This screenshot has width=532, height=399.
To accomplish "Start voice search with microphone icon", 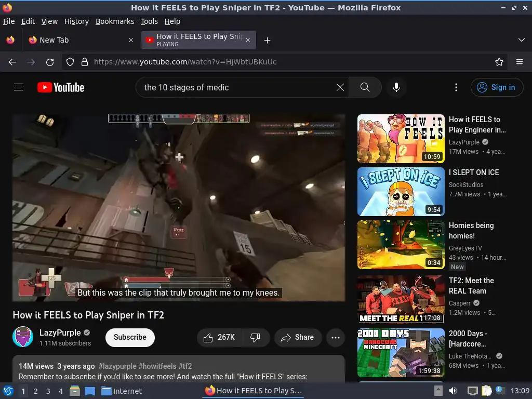I will pos(396,87).
